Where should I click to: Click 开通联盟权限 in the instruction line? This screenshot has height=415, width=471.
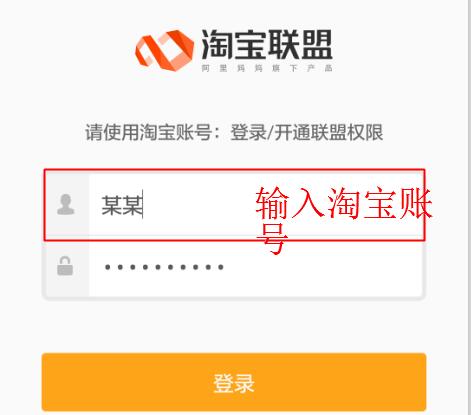329,132
